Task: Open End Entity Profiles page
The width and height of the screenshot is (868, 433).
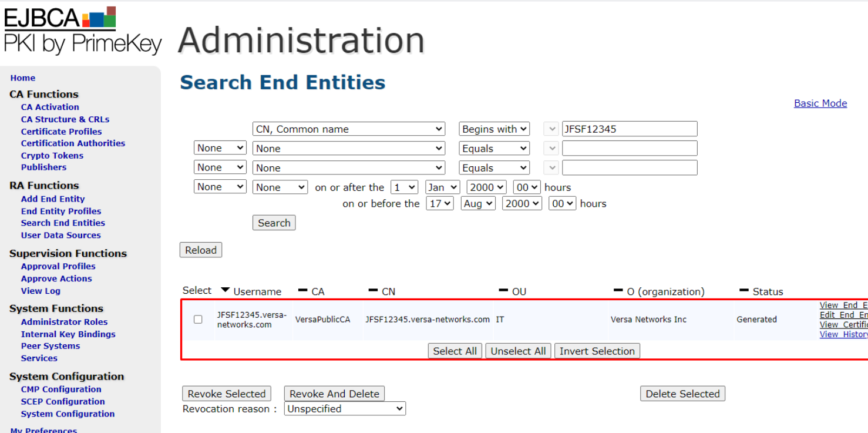Action: [61, 212]
